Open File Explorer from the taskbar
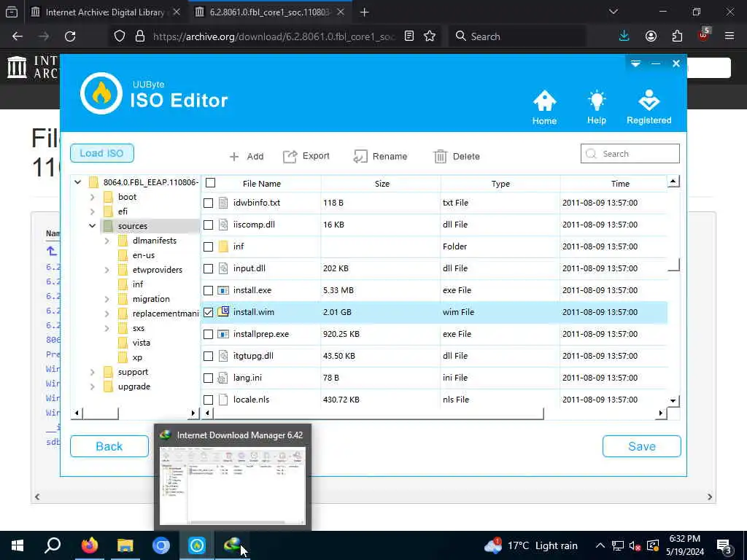 tap(125, 545)
